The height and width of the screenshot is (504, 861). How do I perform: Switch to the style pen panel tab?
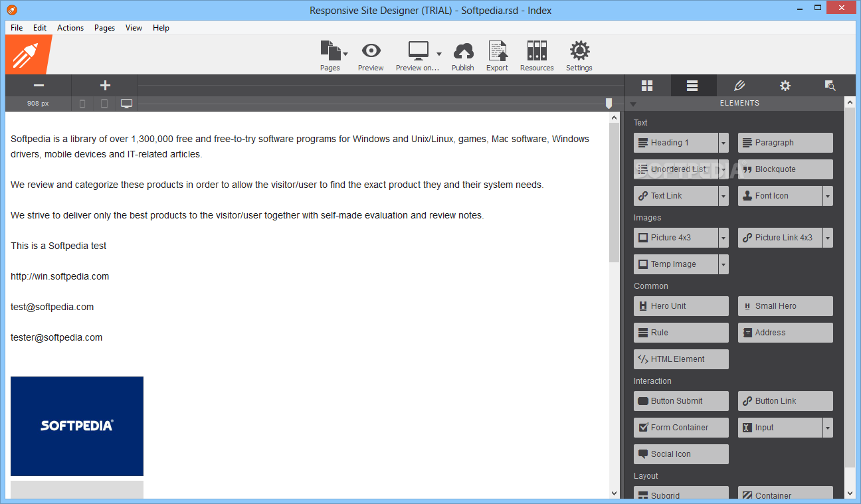click(x=739, y=86)
